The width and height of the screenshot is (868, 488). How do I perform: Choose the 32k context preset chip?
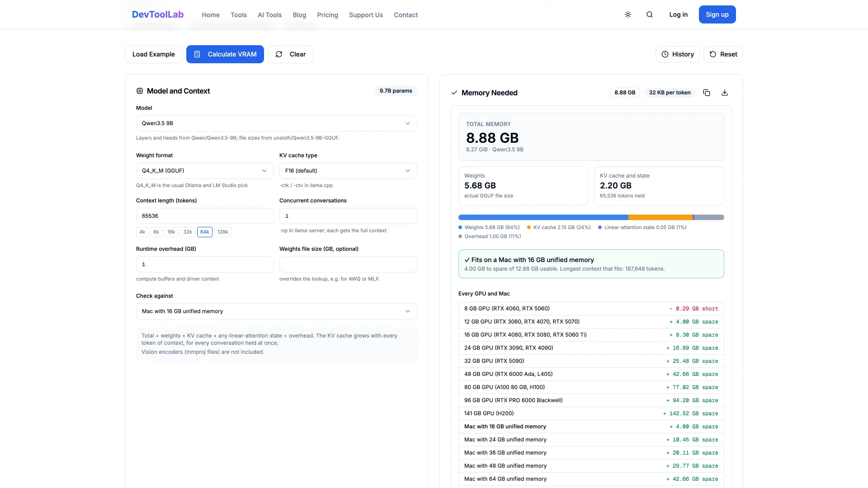click(188, 232)
